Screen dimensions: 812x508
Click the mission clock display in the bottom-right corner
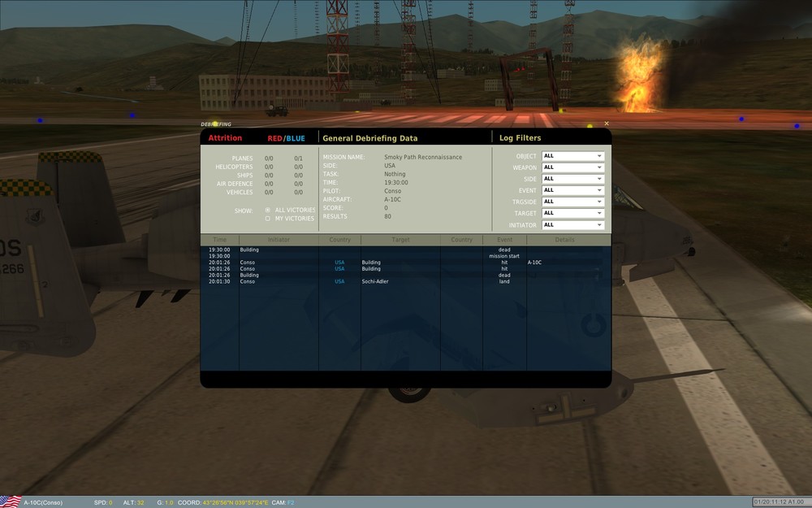(780, 502)
